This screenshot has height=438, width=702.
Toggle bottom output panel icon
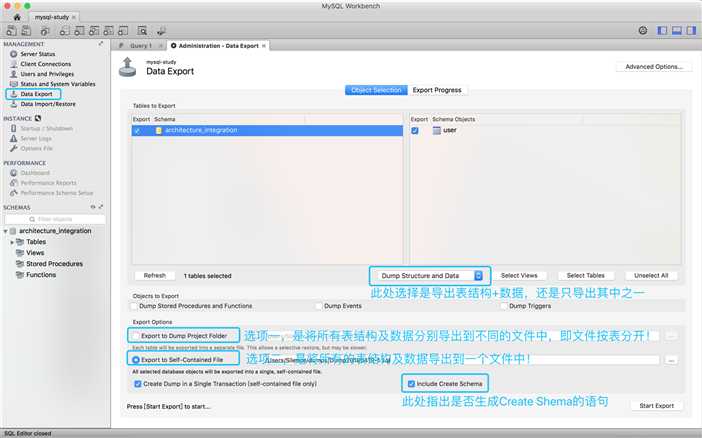[x=676, y=30]
